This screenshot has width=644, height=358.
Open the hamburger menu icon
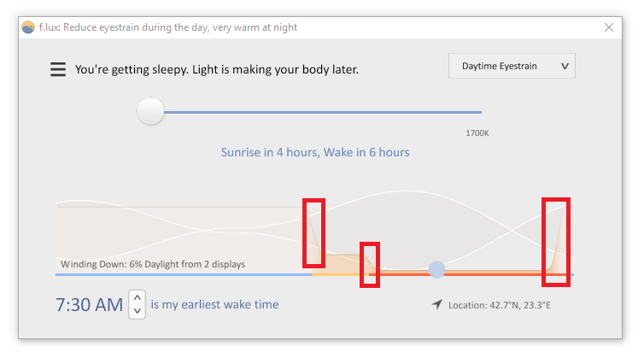pyautogui.click(x=58, y=69)
